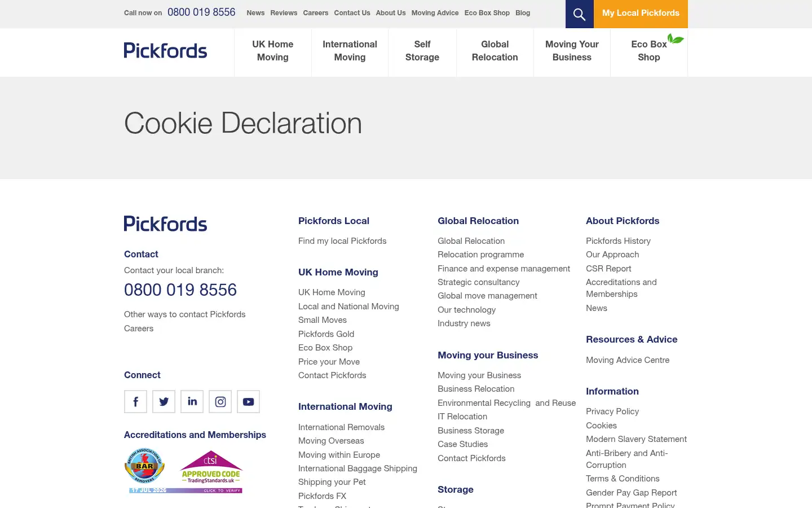The width and height of the screenshot is (812, 508).
Task: Open Global move management link
Action: coord(487,296)
